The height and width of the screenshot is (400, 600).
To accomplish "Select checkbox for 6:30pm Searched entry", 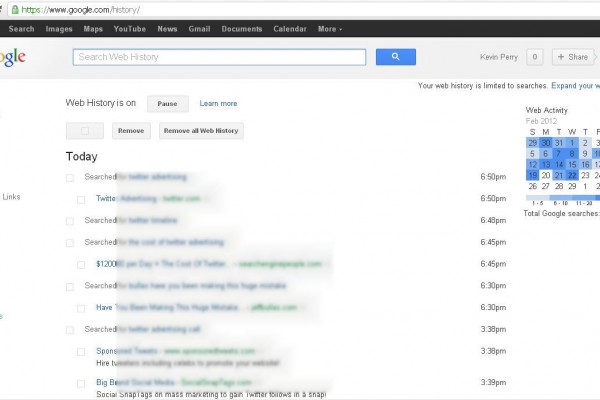I will coord(70,287).
